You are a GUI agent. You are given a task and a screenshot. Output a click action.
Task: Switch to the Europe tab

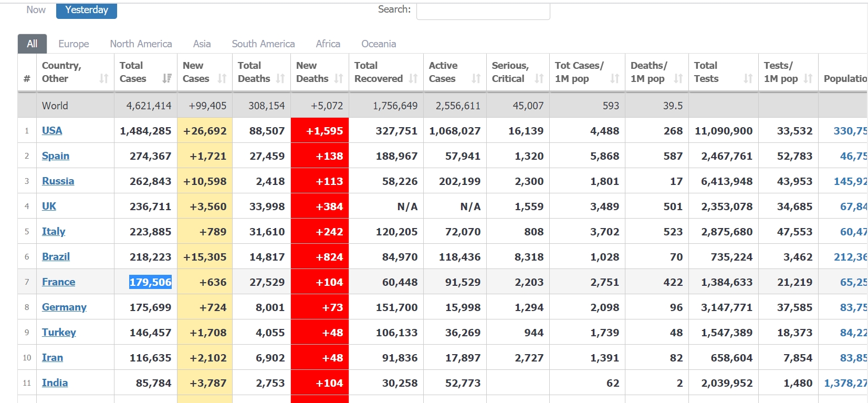point(74,44)
